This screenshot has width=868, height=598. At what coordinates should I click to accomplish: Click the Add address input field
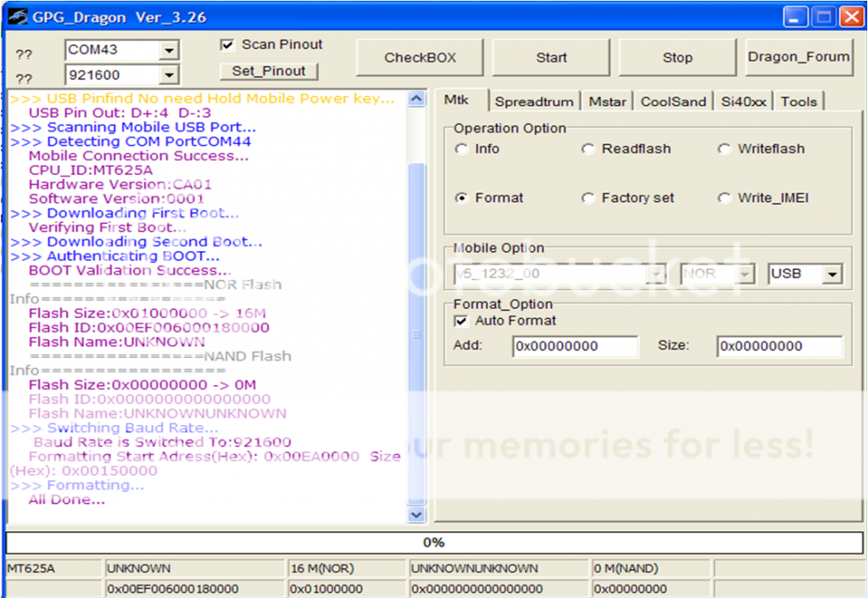pos(575,346)
